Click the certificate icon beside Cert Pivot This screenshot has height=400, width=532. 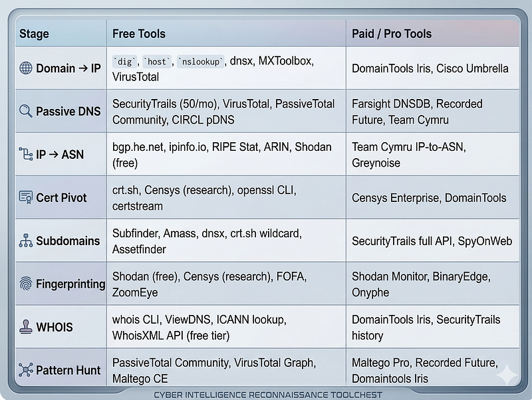coord(26,197)
